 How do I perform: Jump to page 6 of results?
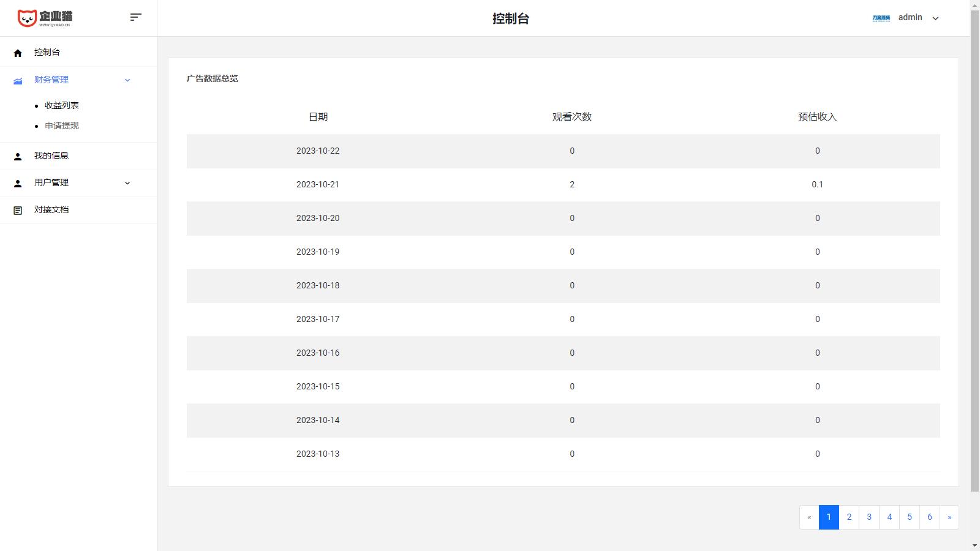(x=929, y=517)
